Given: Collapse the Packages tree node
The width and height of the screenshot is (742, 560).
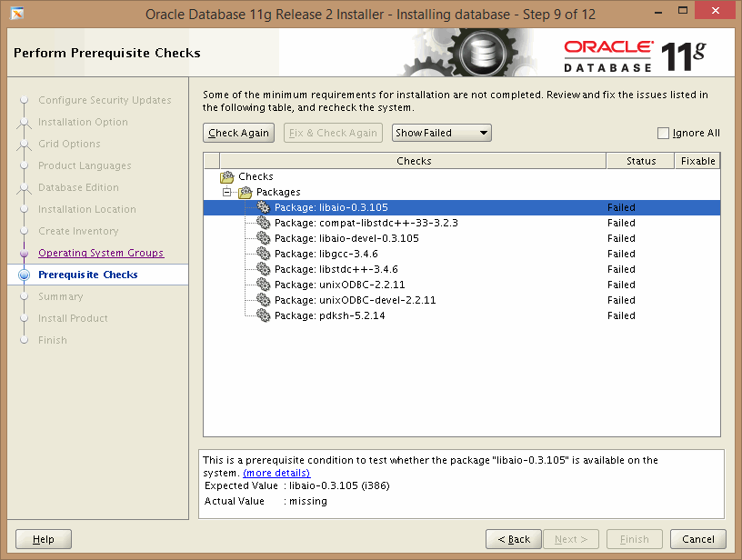Looking at the screenshot, I should pyautogui.click(x=227, y=192).
